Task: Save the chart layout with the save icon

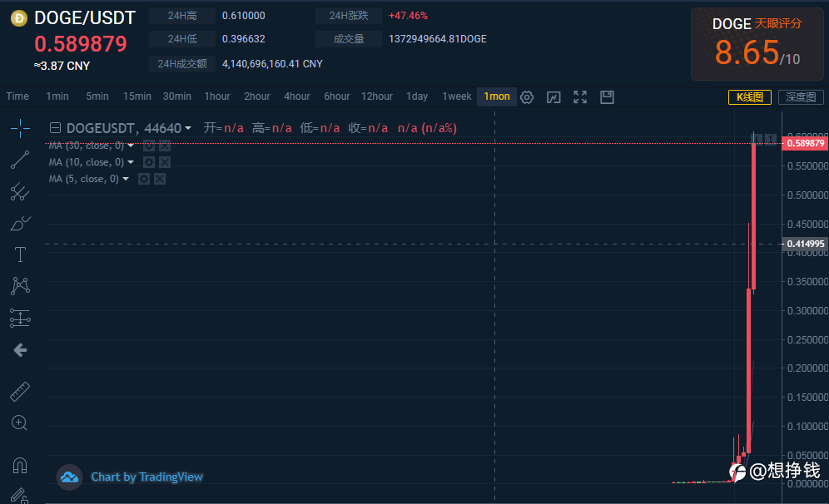Action: [x=607, y=97]
